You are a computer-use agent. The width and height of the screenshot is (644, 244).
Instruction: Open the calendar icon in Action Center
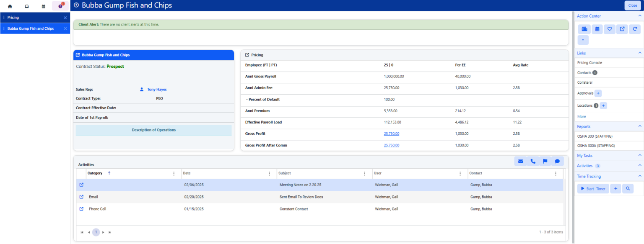pos(597,29)
